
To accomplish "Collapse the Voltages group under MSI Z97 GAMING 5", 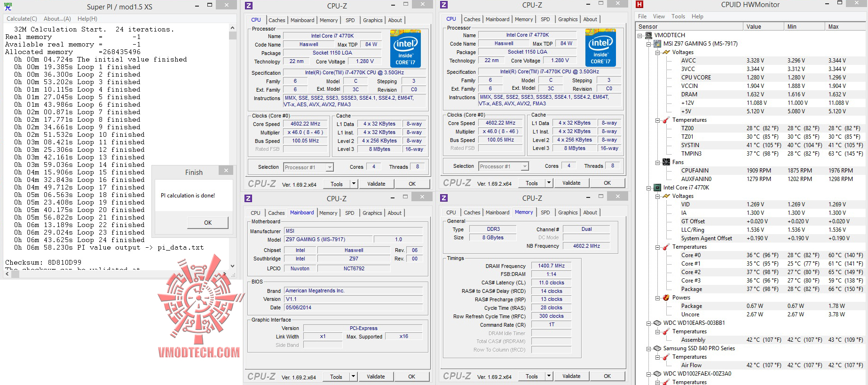I will 658,53.
